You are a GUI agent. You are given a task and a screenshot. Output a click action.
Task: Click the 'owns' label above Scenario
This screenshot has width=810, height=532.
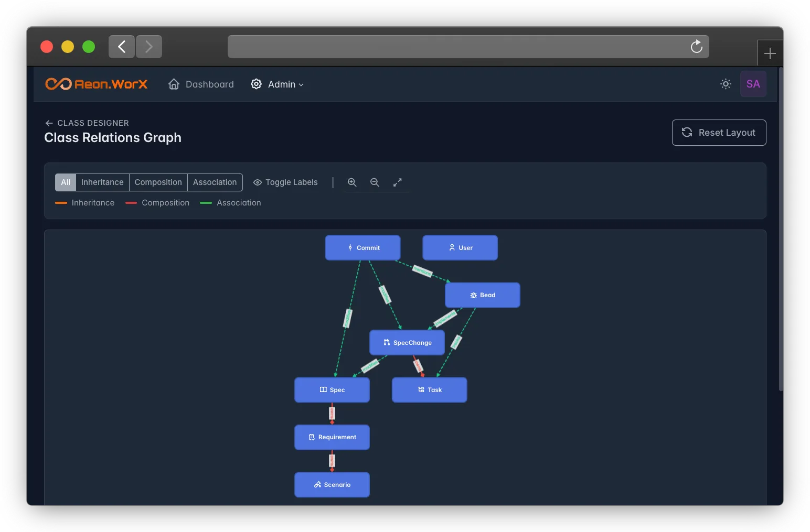point(332,461)
